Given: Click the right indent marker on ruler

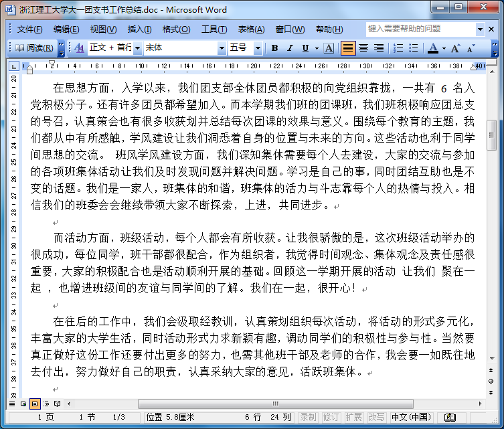Looking at the screenshot, I should click(473, 67).
